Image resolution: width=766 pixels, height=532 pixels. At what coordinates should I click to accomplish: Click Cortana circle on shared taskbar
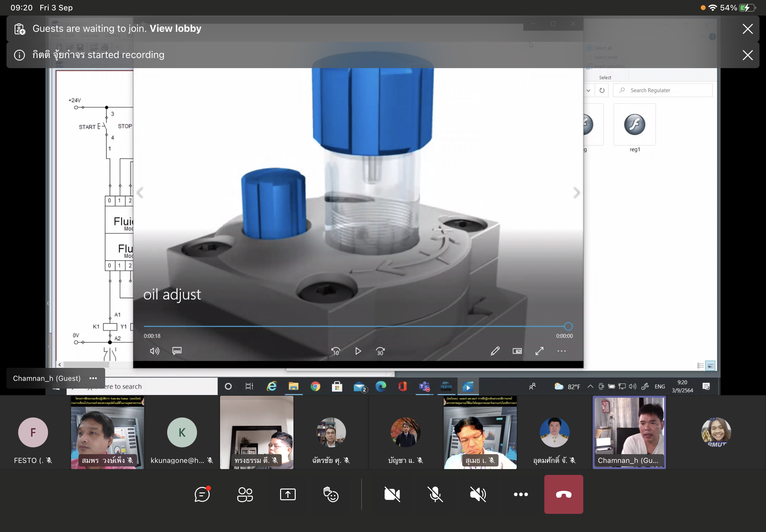click(x=228, y=386)
